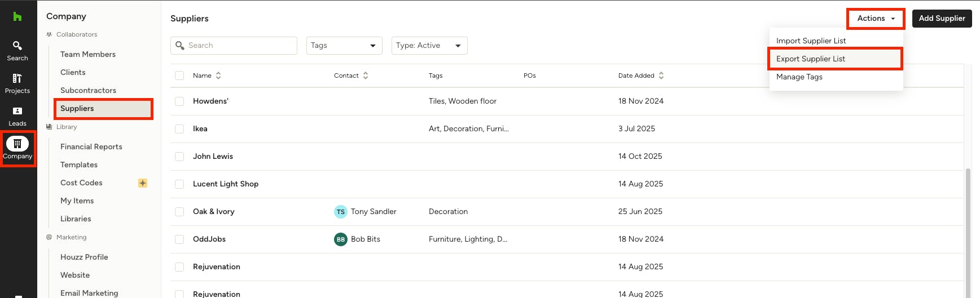Toggle the select-all suppliers checkbox
The image size is (980, 298).
pyautogui.click(x=179, y=75)
